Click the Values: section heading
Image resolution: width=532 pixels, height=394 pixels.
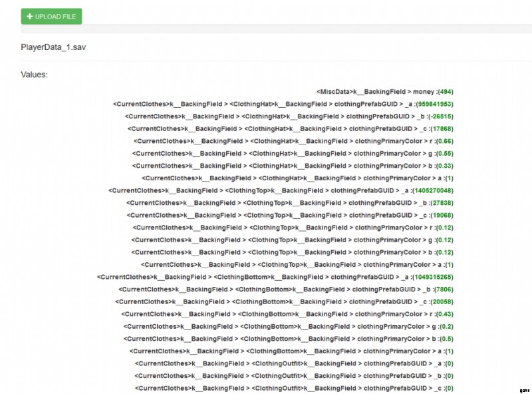[34, 75]
